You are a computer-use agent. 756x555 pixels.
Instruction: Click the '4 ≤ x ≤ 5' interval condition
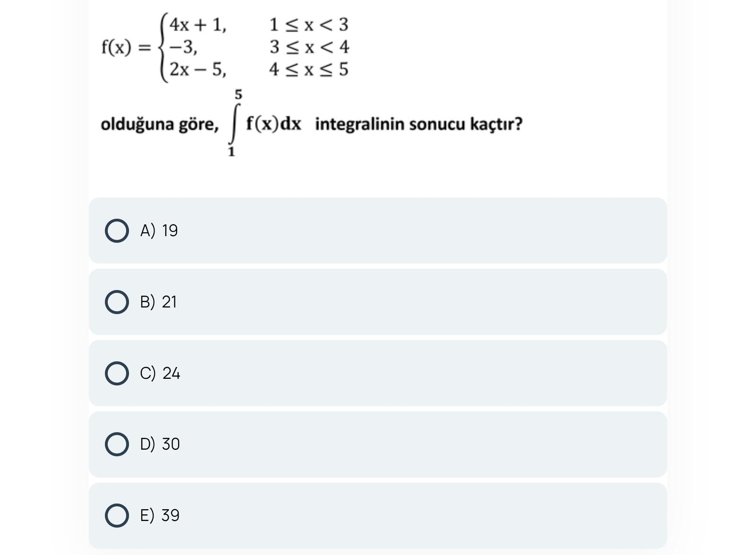(x=309, y=70)
